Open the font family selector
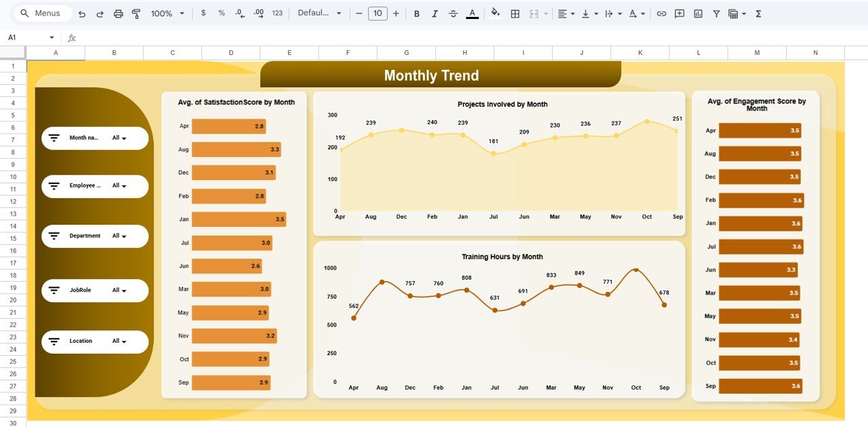This screenshot has width=868, height=427. (x=319, y=13)
